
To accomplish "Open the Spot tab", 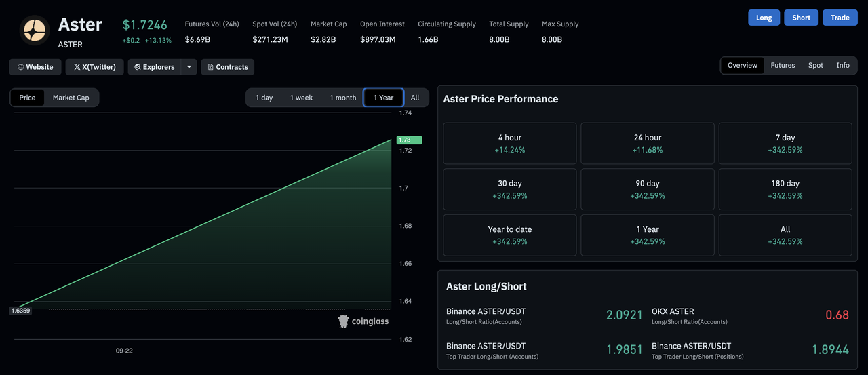I will [816, 66].
